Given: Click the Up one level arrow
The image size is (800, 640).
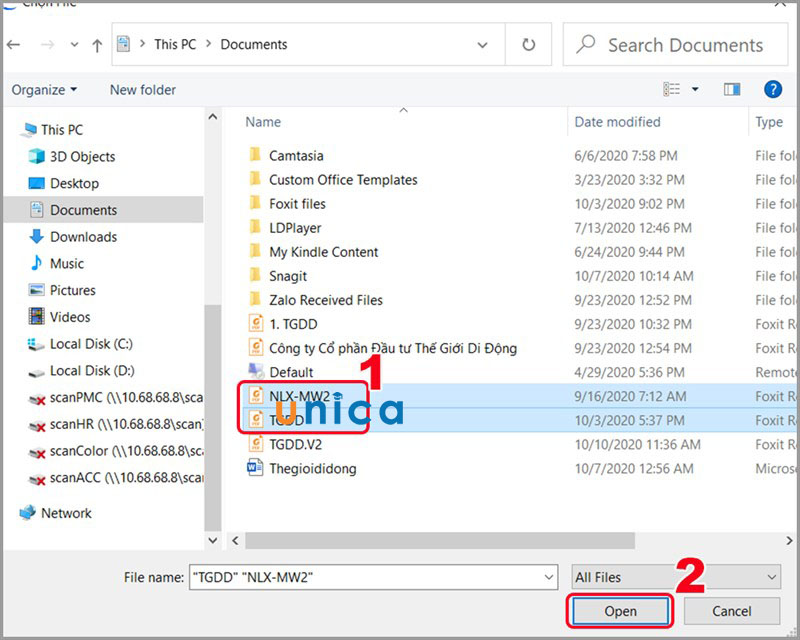Looking at the screenshot, I should point(97,45).
